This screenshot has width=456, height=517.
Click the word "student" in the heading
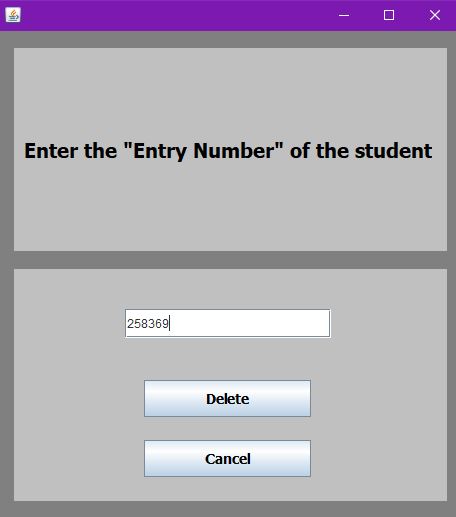[x=393, y=151]
